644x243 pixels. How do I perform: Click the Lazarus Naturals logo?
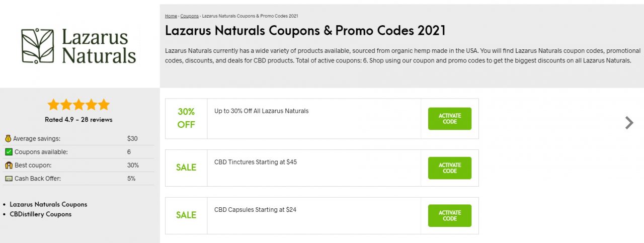point(78,46)
